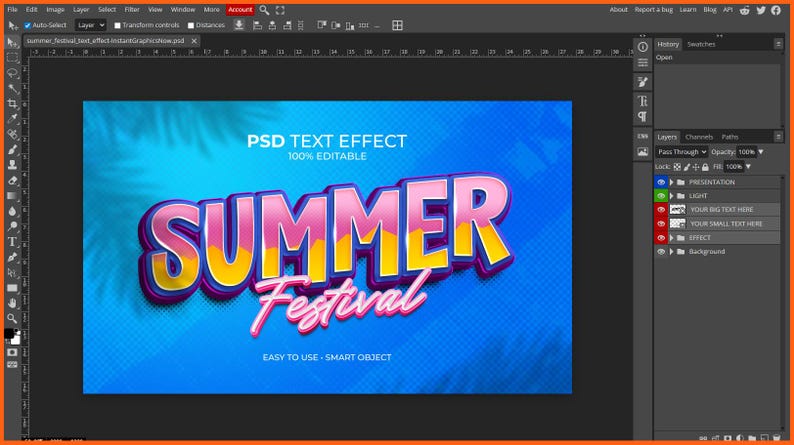794x445 pixels.
Task: Select the Spot Healing Brush tool
Action: (x=12, y=134)
